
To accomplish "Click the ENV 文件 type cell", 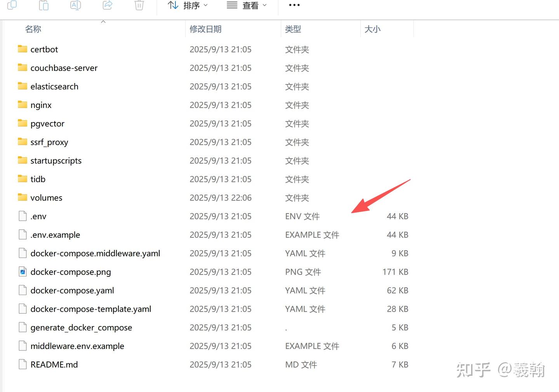I will pos(302,216).
